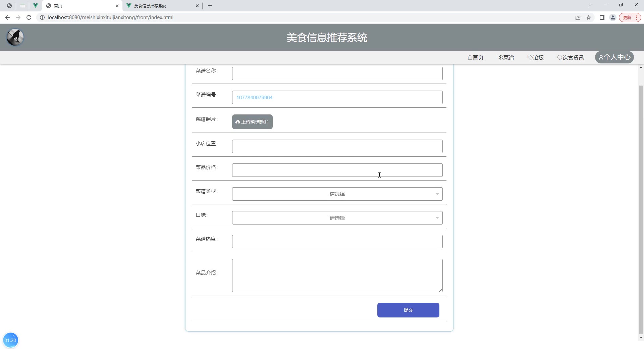Click the 菜谱编号 field showing 1677849979964

(337, 97)
